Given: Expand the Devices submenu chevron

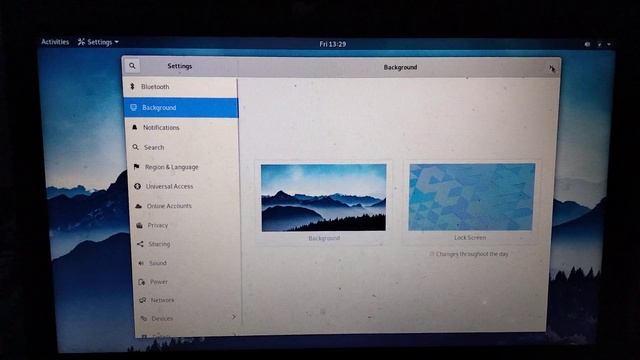Looking at the screenshot, I should coord(234,317).
